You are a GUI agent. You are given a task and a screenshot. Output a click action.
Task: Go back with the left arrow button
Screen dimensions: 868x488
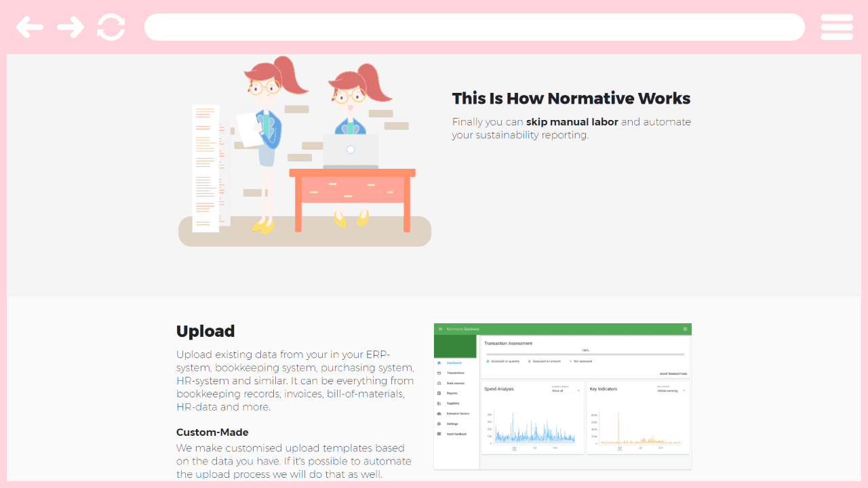pyautogui.click(x=30, y=27)
